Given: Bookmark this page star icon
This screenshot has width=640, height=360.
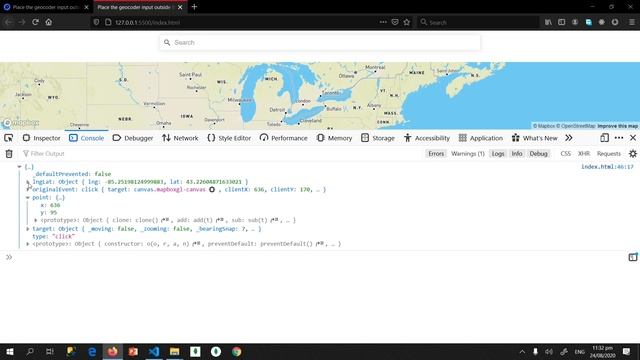Looking at the screenshot, I should click(407, 22).
